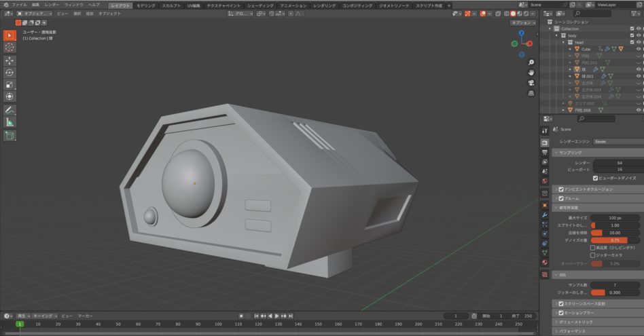Hide the Cube object with eye icon

(639, 49)
